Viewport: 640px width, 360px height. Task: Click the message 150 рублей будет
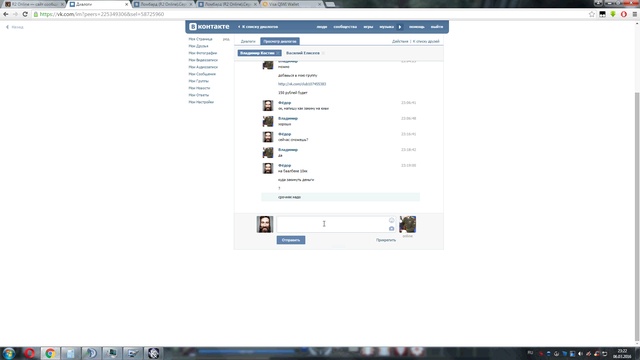pos(293,93)
